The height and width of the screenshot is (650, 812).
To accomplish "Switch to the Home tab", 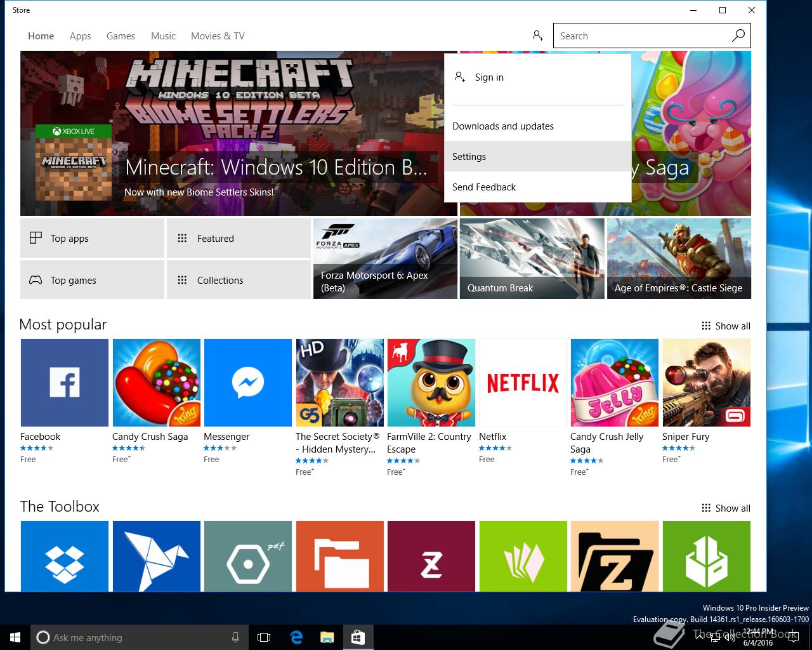I will (41, 36).
